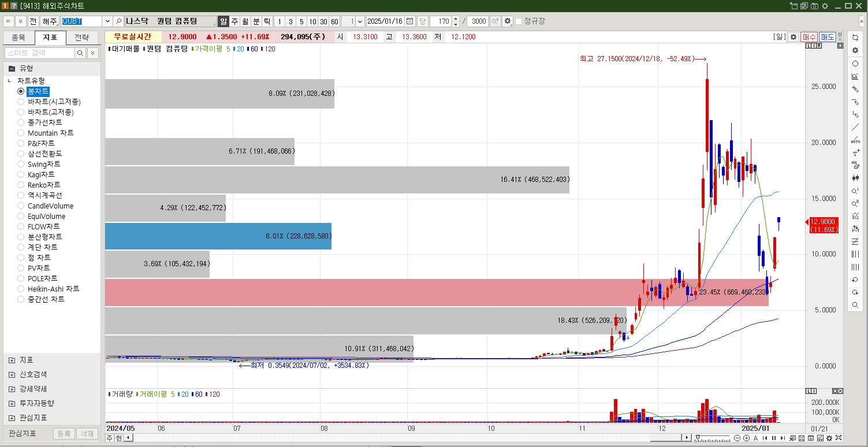
Task: Click the 60 interval button
Action: (334, 21)
